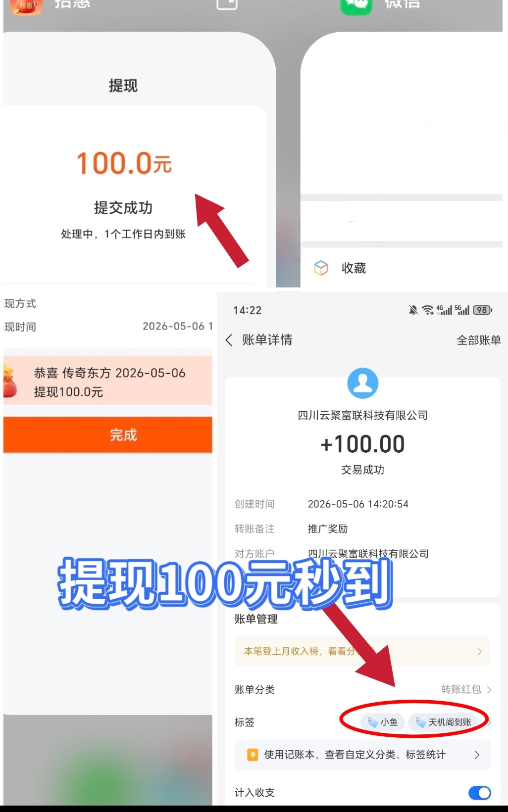Viewport: 508px width, 812px height.
Task: Select the 小鱼 tag
Action: (x=383, y=722)
